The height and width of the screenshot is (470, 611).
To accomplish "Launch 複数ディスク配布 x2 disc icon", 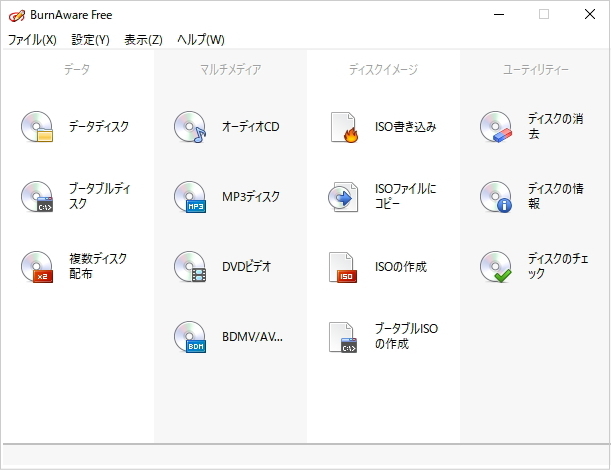I will (x=36, y=267).
